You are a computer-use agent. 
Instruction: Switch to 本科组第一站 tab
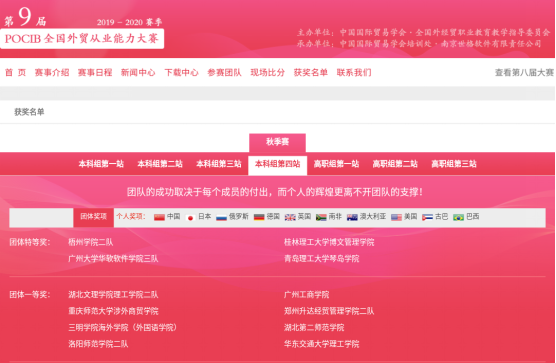point(101,164)
